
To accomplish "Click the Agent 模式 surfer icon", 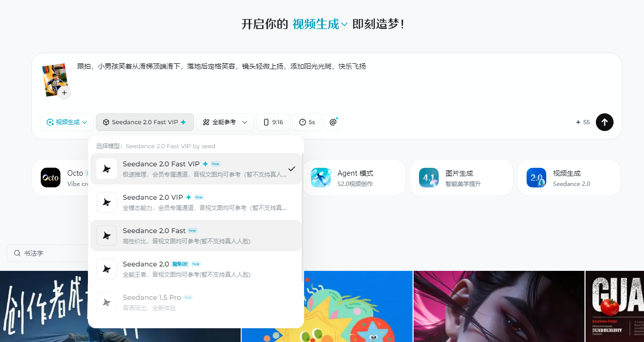I will click(x=321, y=178).
